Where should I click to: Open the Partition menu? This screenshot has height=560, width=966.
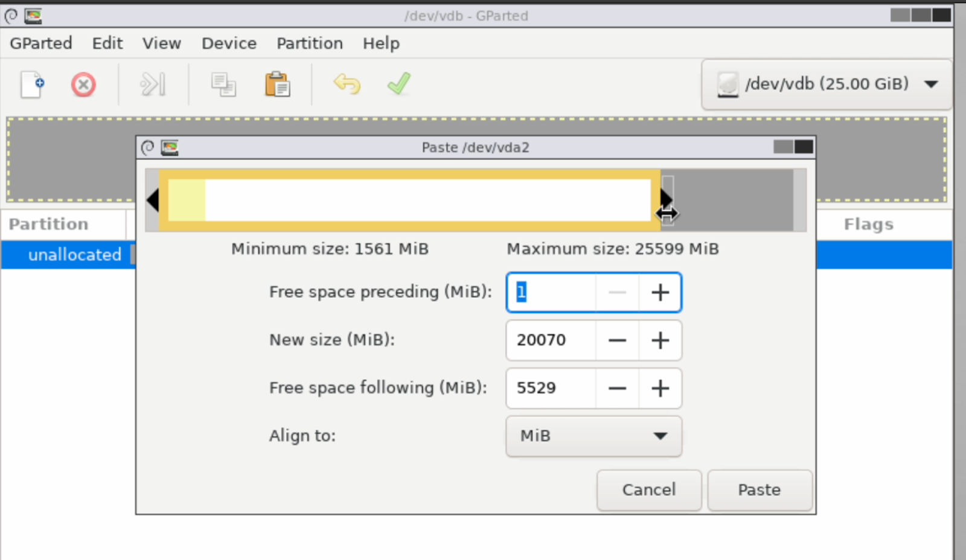point(310,43)
